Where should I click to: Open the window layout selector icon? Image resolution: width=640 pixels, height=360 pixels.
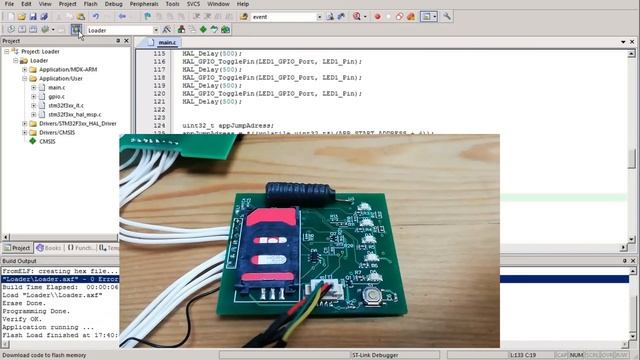[x=426, y=17]
